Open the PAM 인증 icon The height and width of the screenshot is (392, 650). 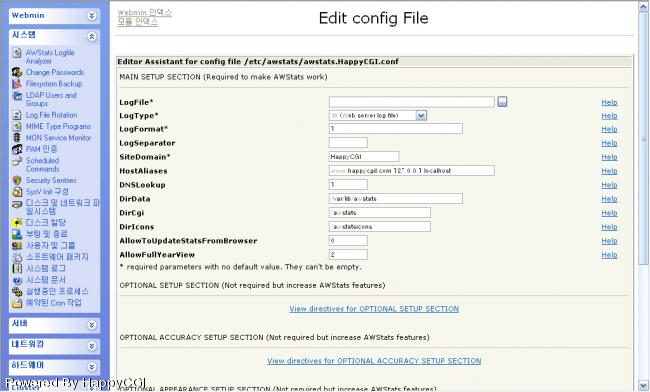[x=17, y=149]
